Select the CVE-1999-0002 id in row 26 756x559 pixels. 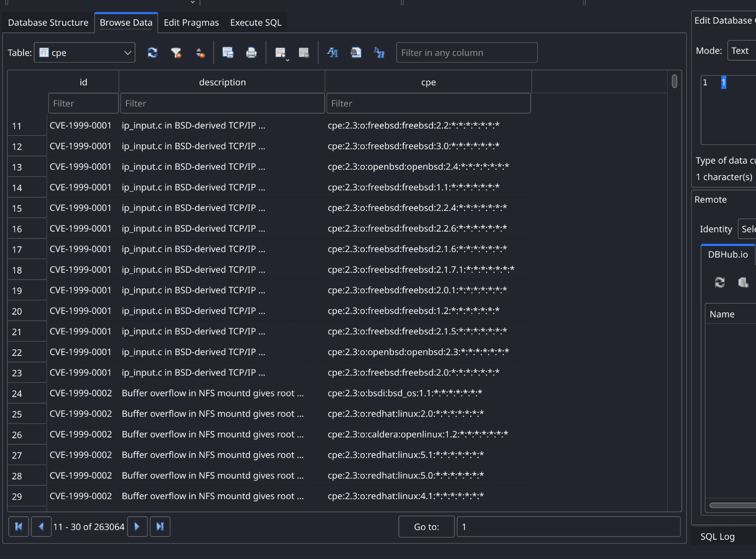83,434
